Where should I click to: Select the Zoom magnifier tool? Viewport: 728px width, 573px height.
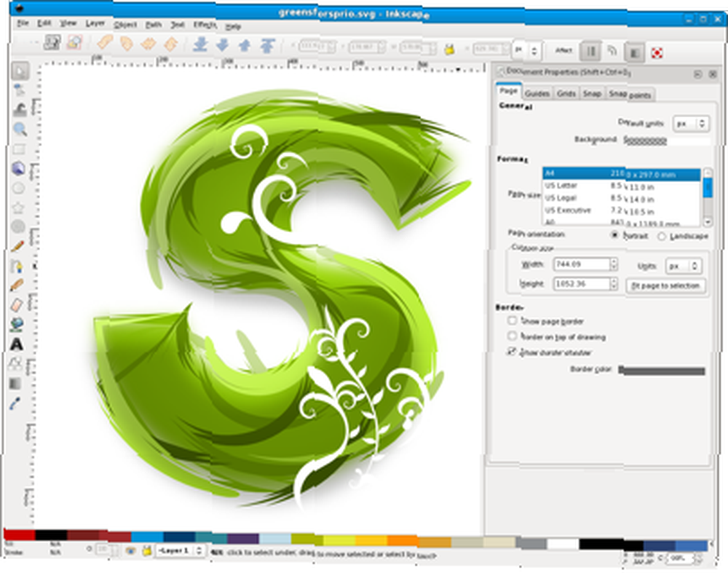click(20, 129)
